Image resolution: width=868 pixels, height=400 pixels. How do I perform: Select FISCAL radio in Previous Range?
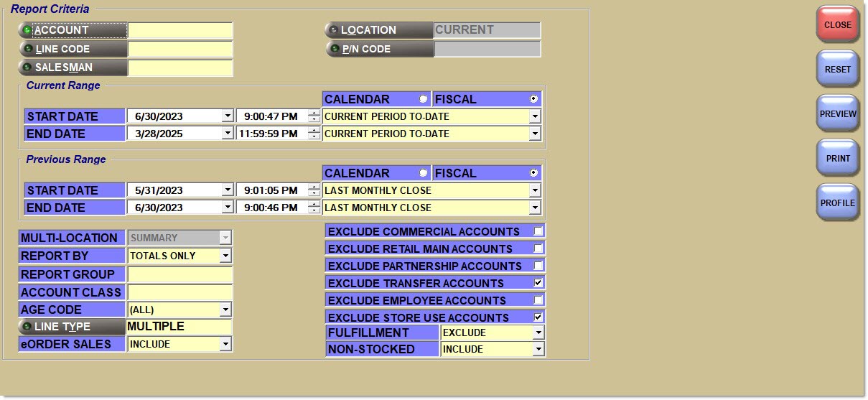pos(533,173)
